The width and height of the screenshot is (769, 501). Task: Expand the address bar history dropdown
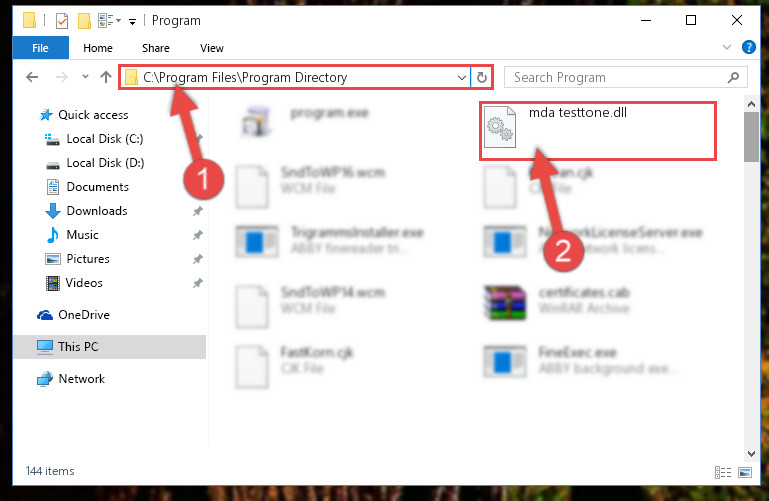pos(461,77)
